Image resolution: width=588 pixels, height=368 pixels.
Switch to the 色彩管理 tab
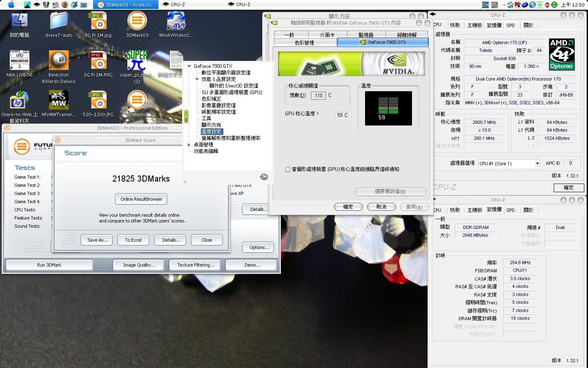point(305,43)
